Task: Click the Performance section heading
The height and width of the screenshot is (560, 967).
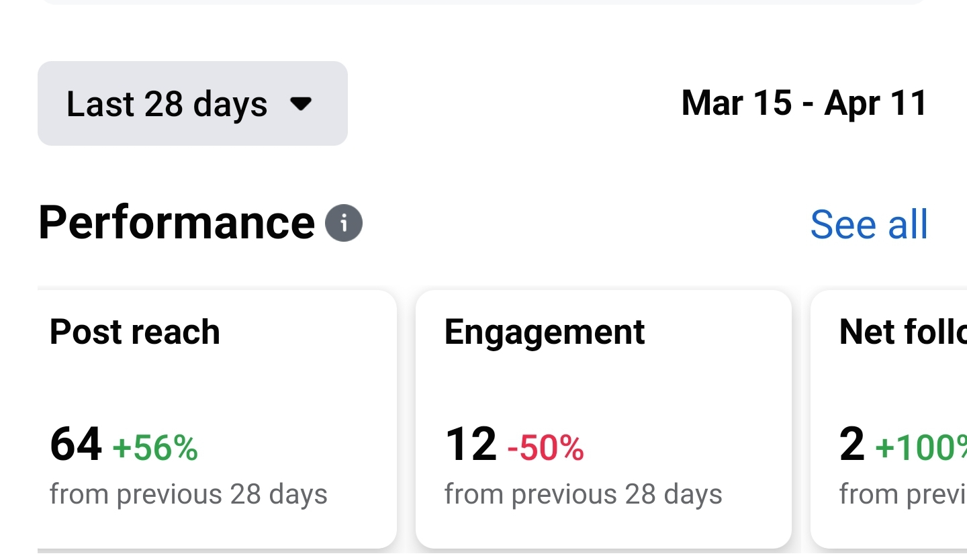Action: point(177,223)
